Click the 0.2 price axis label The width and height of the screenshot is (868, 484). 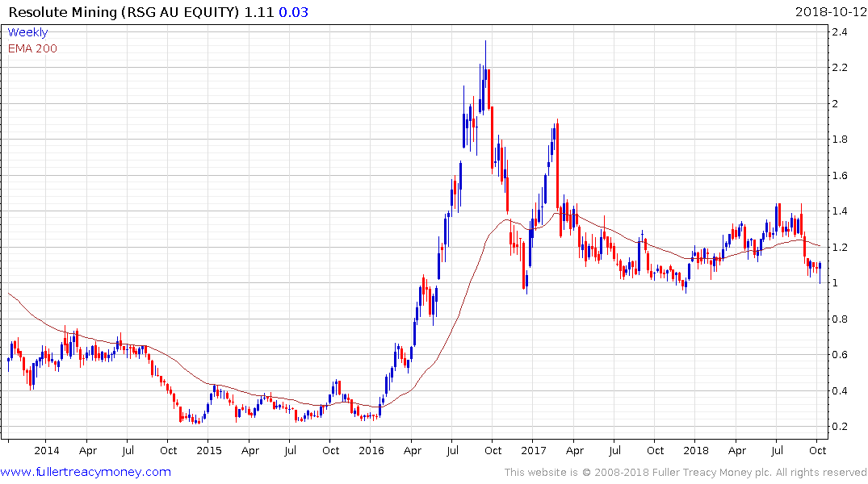pyautogui.click(x=840, y=427)
